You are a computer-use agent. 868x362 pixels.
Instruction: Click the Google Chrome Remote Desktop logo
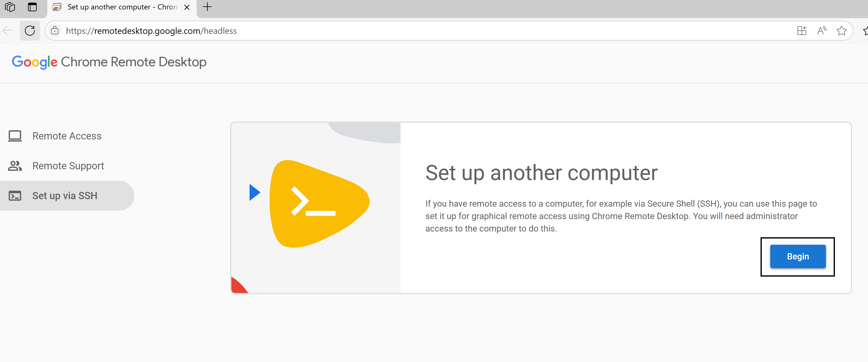click(x=109, y=62)
